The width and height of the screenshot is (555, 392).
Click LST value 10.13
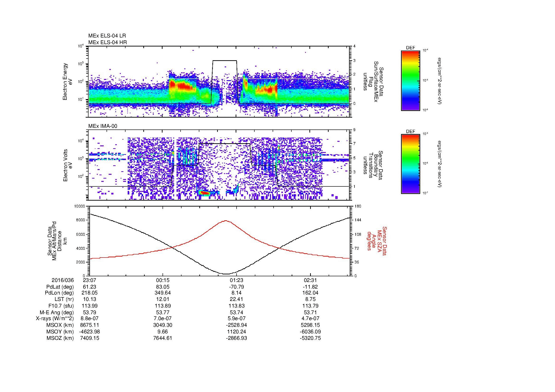pyautogui.click(x=90, y=299)
